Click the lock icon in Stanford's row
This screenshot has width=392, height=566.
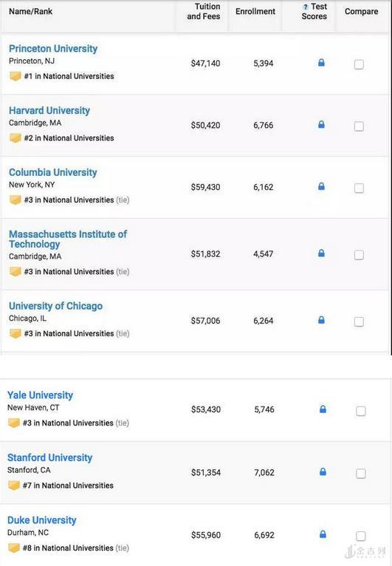323,471
